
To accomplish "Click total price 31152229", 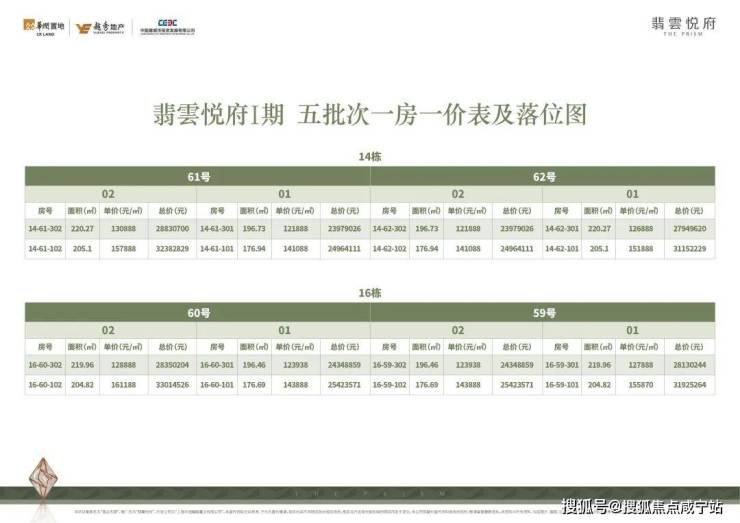I will pos(690,248).
